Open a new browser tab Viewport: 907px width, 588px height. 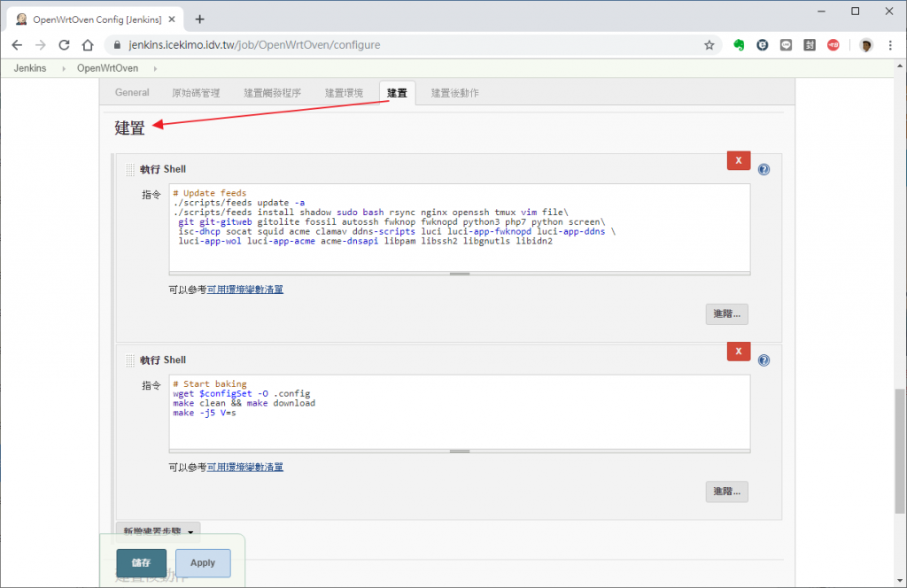tap(199, 19)
